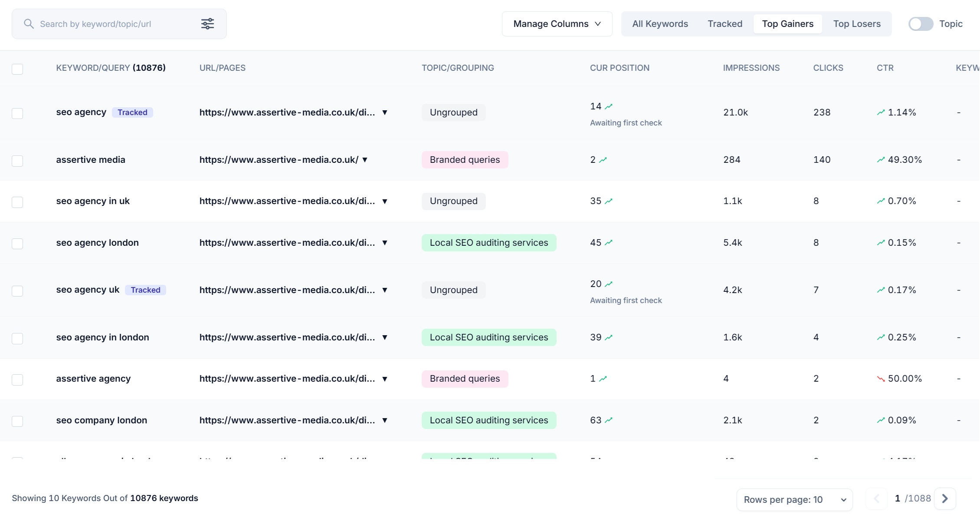Image resolution: width=980 pixels, height=518 pixels.
Task: Open the filter sliders icon in search bar
Action: click(207, 24)
